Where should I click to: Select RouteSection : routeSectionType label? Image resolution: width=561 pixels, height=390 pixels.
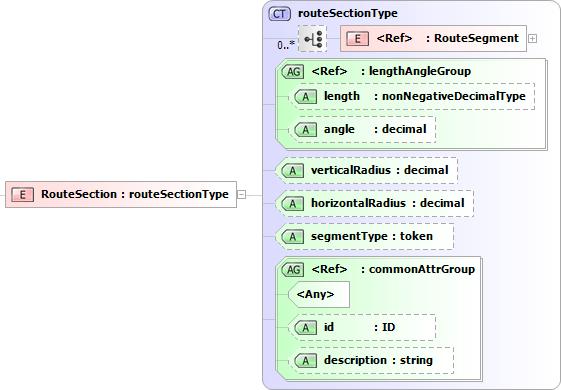(x=135, y=194)
